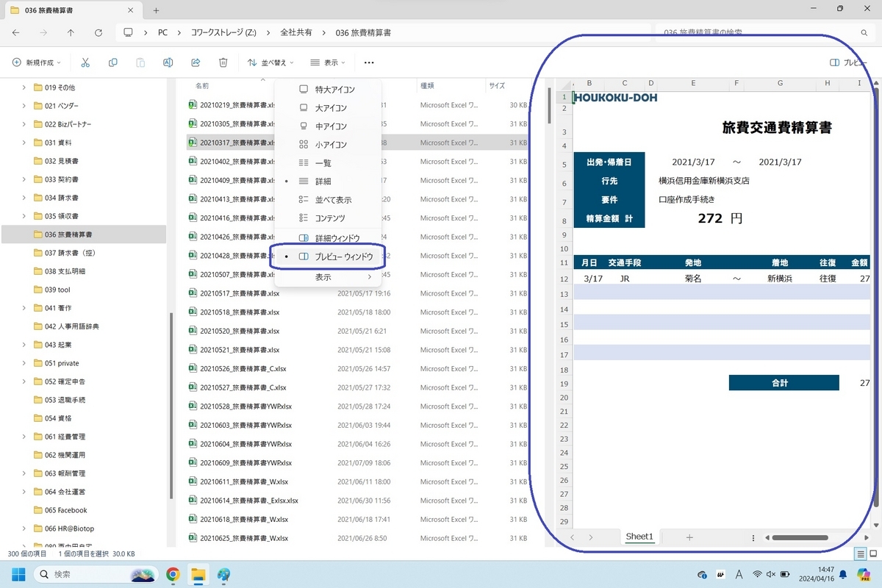882x588 pixels.
Task: Click コワークストレージ (Z:) in breadcrumb
Action: tap(224, 33)
